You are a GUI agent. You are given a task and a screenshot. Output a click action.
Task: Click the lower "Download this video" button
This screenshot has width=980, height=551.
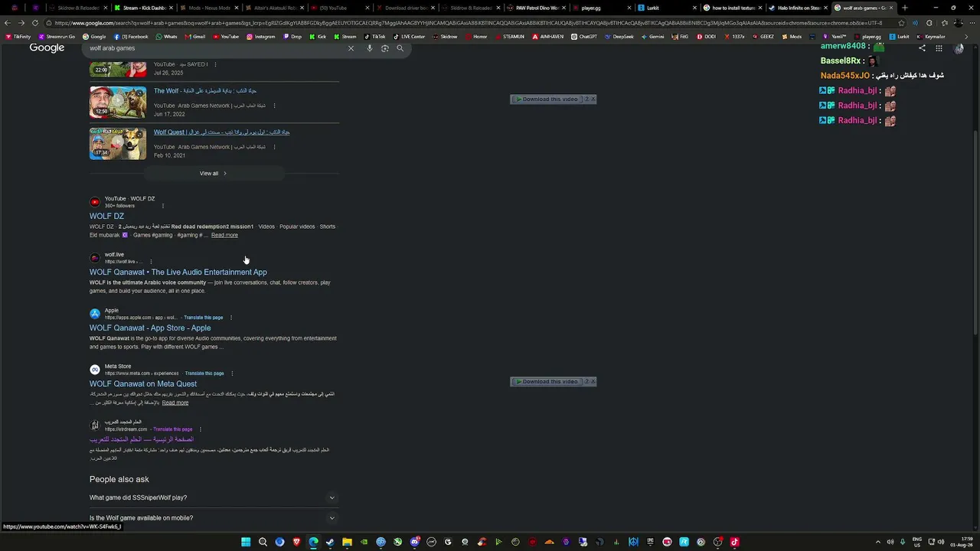tap(547, 382)
